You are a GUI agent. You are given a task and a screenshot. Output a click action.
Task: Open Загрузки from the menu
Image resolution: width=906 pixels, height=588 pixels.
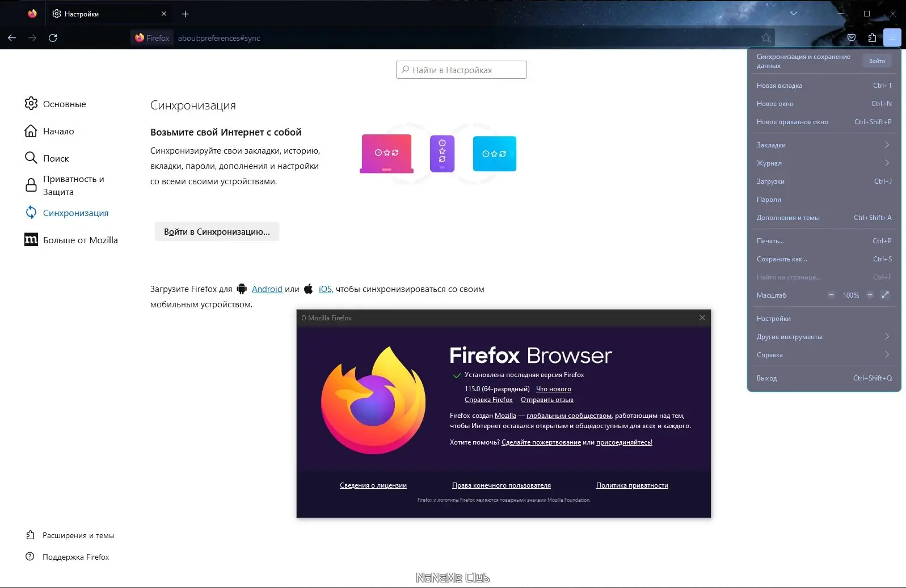click(x=824, y=181)
